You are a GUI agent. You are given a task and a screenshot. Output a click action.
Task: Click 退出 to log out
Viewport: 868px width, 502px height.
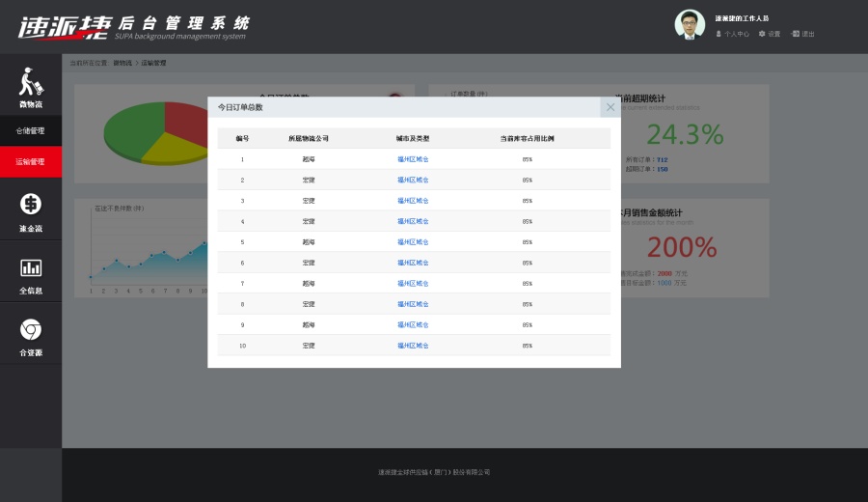(x=802, y=34)
